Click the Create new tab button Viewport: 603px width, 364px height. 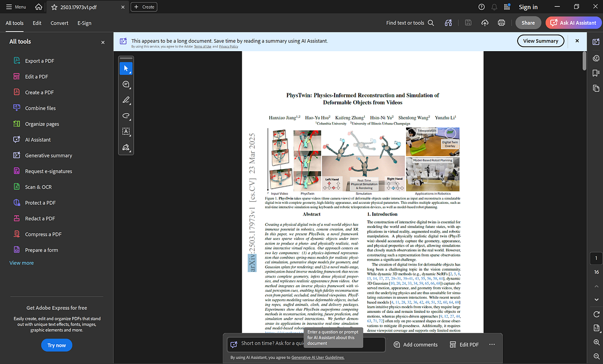tap(144, 7)
